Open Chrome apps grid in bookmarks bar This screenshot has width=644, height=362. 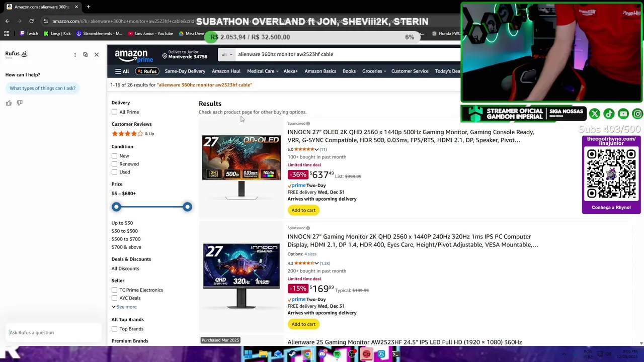(7, 34)
